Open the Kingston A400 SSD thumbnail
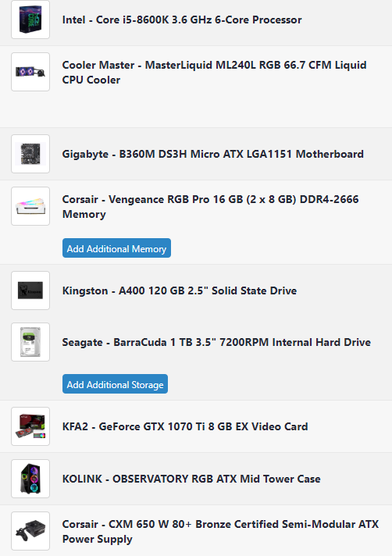Image resolution: width=392 pixels, height=556 pixels. pos(30,290)
